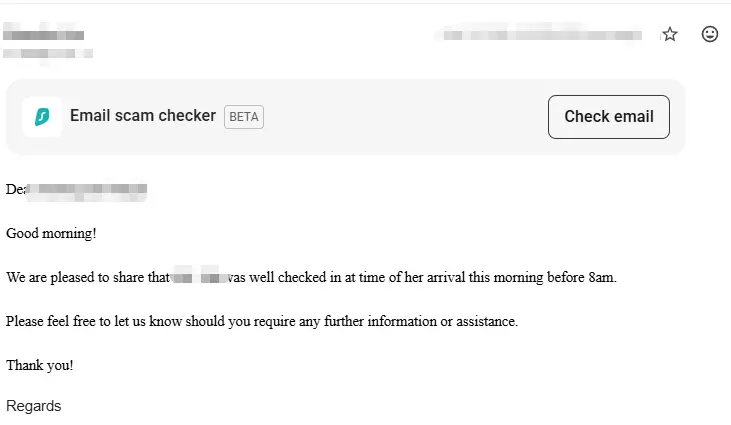Click the Thank you! line
The width and height of the screenshot is (731, 425).
[40, 365]
